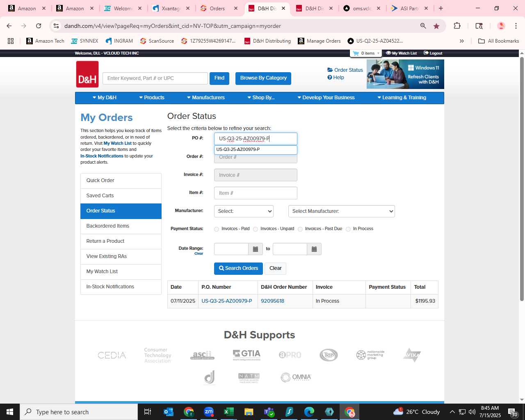
Task: Click the D&H logo
Action: 87,74
